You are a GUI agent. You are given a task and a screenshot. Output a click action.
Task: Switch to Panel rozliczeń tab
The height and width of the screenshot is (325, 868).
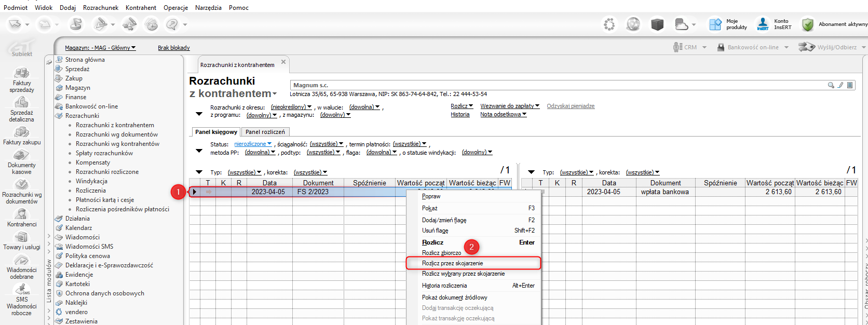coord(265,132)
